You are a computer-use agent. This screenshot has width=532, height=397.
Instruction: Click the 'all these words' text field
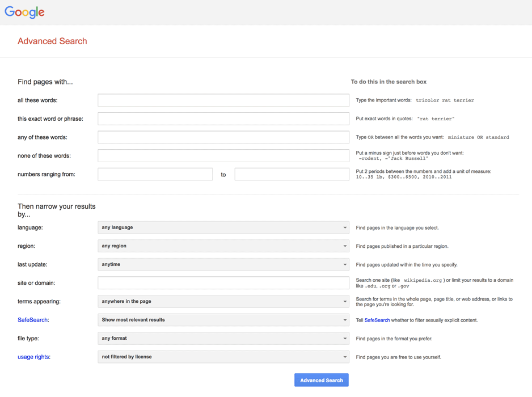[x=223, y=100]
